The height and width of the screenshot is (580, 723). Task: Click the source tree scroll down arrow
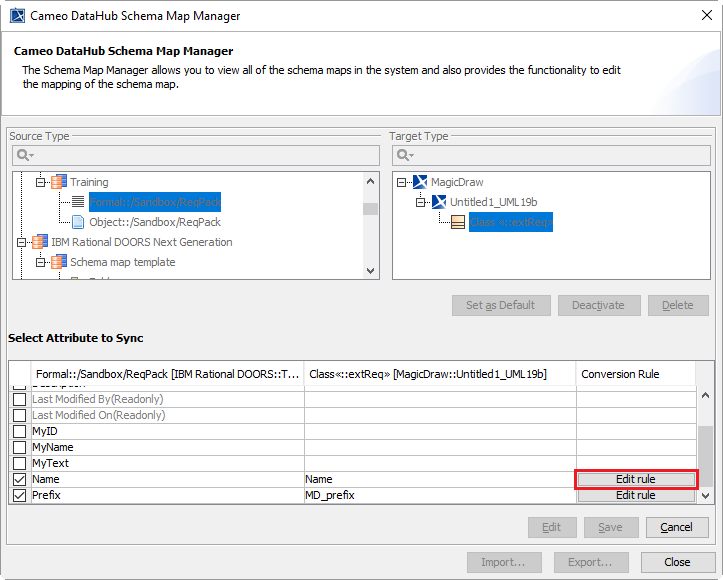click(x=370, y=271)
